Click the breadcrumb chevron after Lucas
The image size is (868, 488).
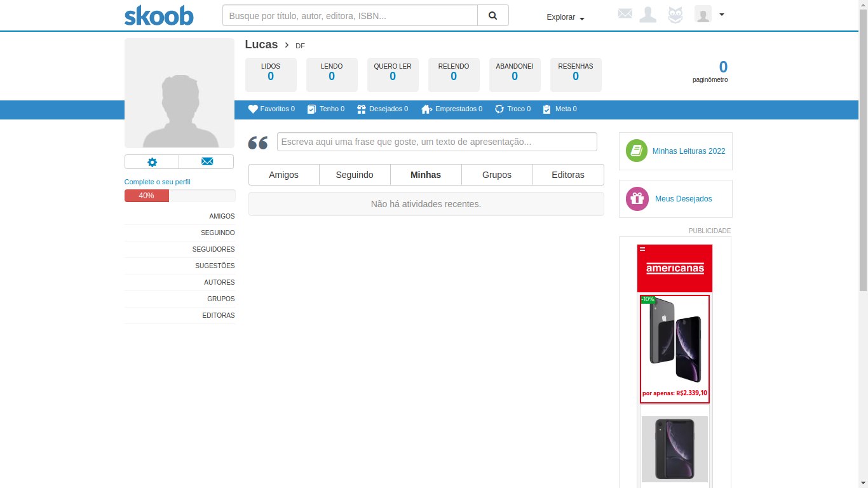(x=287, y=45)
